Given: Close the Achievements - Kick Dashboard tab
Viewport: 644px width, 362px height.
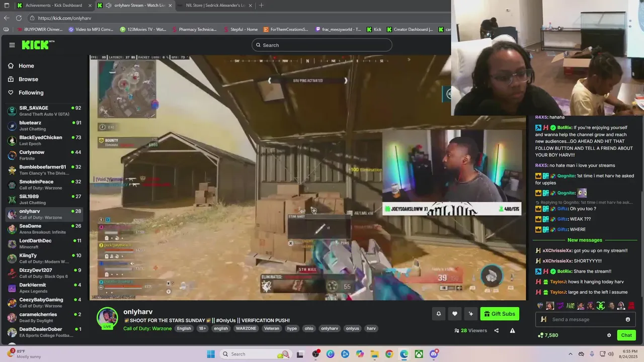Looking at the screenshot, I should (90, 5).
